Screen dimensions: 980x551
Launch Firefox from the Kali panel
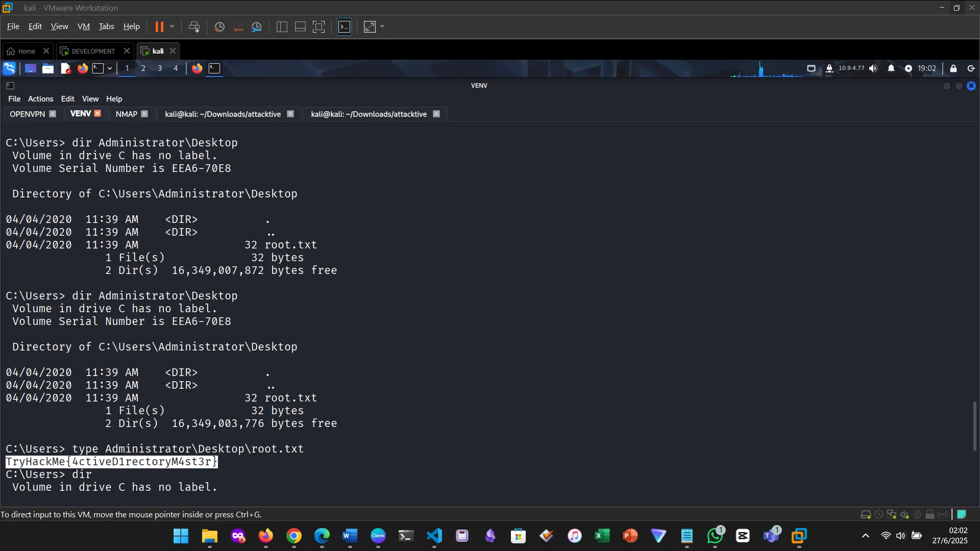pyautogui.click(x=82, y=68)
